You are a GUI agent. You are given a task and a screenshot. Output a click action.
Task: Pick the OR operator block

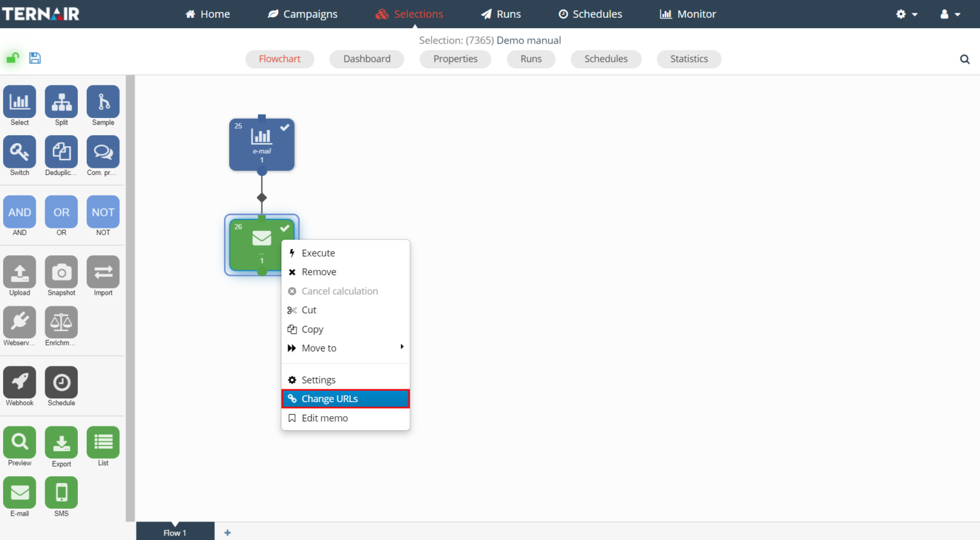pos(61,212)
